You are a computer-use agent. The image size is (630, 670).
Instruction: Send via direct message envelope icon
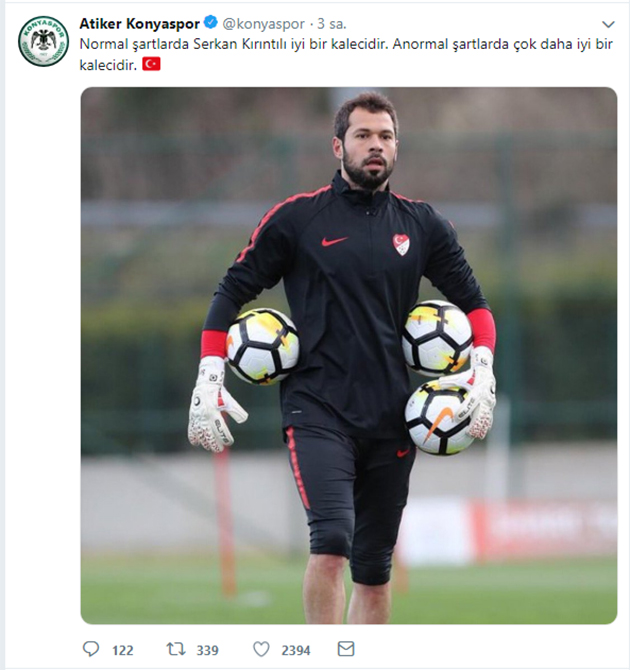(346, 649)
